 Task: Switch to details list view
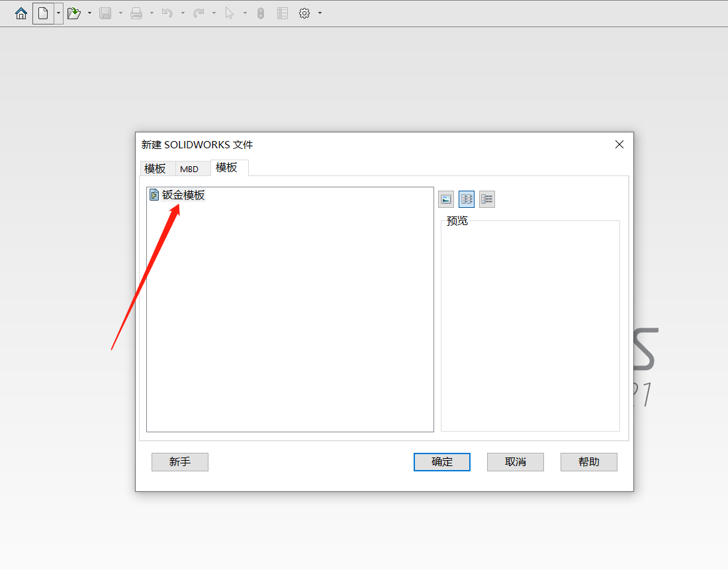click(487, 199)
